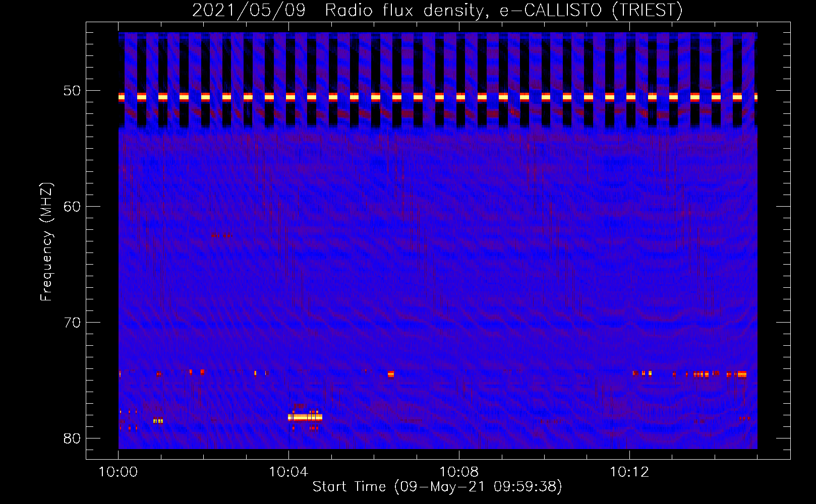Click the 'Start Time (09-May-21 09:59:38)' label
Screen dimensions: 816x504
(437, 487)
